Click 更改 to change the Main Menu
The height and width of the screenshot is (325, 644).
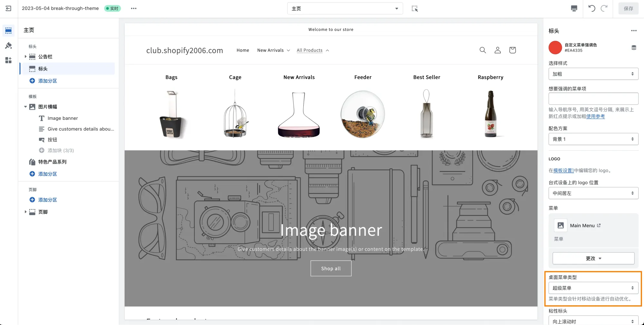593,258
